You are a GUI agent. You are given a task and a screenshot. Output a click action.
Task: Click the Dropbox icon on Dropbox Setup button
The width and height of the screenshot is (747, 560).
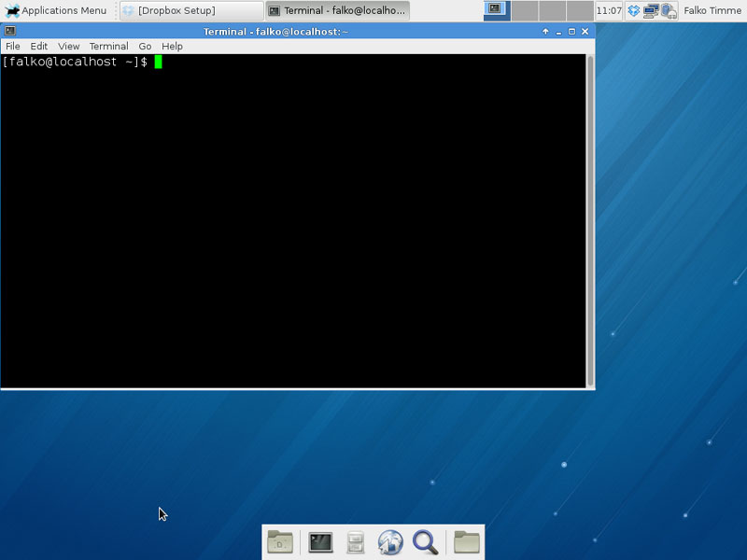[128, 10]
